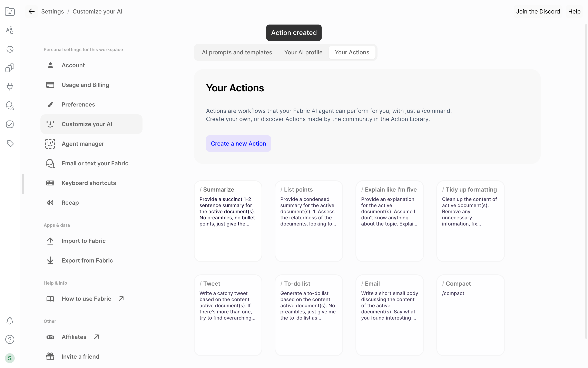Click the Recap rewind icon
This screenshot has height=368, width=588.
50,203
